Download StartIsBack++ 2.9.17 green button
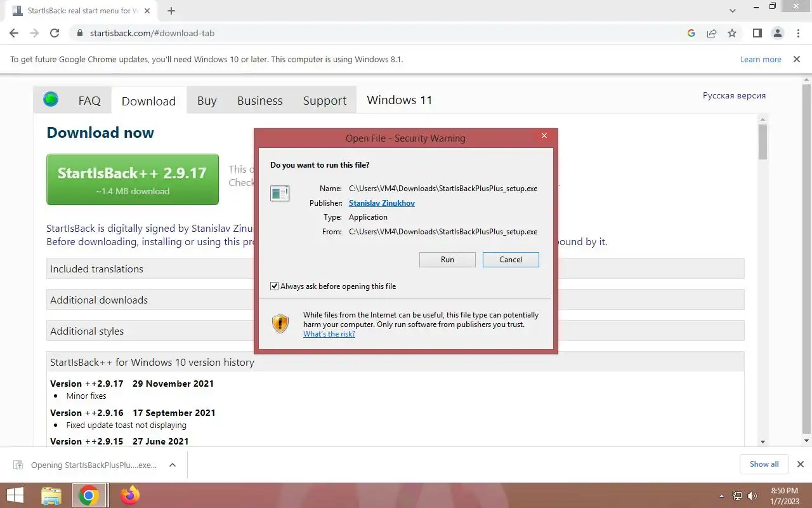Screen dimensions: 812x508 point(133,179)
